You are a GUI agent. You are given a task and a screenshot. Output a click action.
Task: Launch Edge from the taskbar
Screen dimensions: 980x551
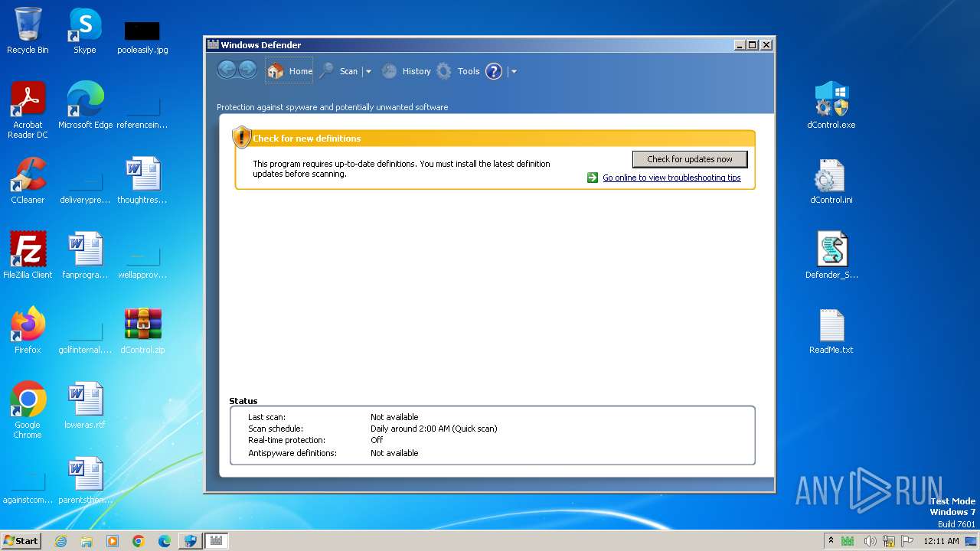click(x=165, y=541)
